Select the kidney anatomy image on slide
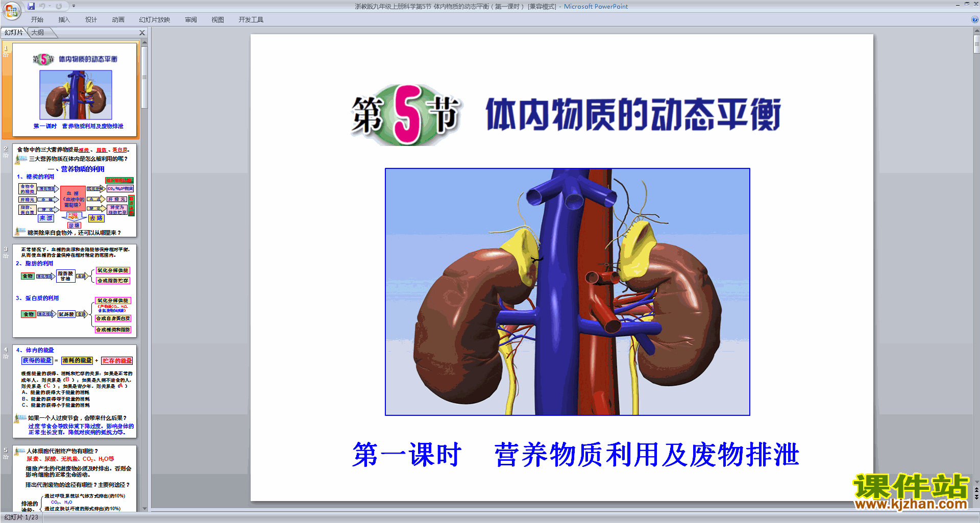 pos(567,291)
